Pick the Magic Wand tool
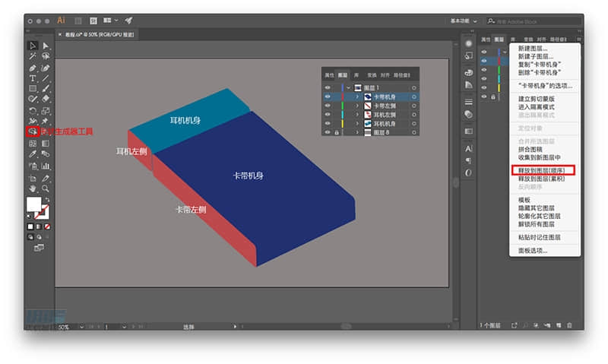 pyautogui.click(x=33, y=56)
